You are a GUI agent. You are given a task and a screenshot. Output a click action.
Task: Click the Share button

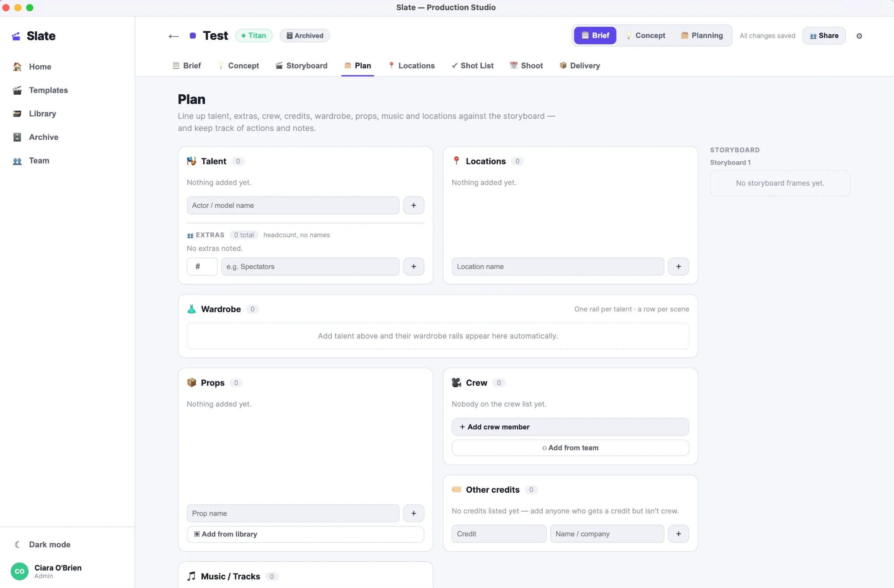[x=824, y=36]
